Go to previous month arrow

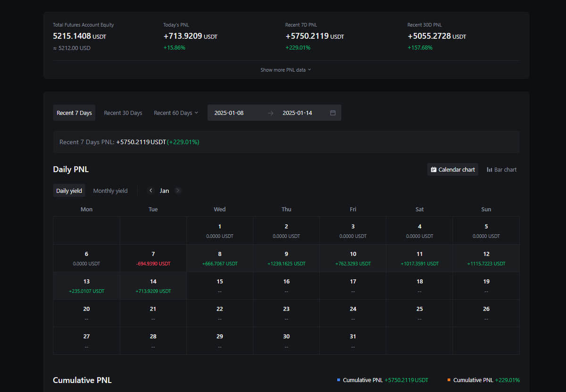point(151,191)
